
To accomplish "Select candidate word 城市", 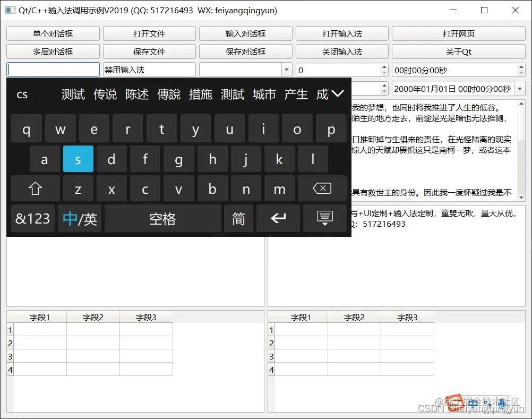I will (264, 95).
